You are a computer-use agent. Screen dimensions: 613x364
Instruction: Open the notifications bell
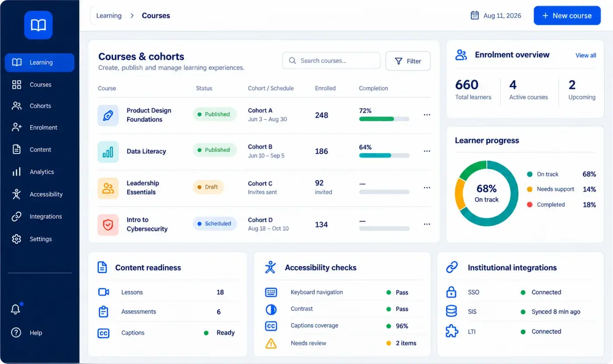(x=16, y=309)
